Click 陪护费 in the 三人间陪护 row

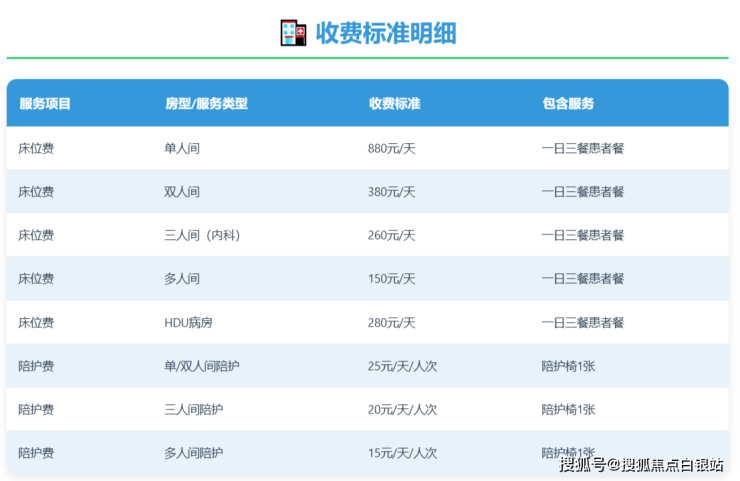(36, 409)
